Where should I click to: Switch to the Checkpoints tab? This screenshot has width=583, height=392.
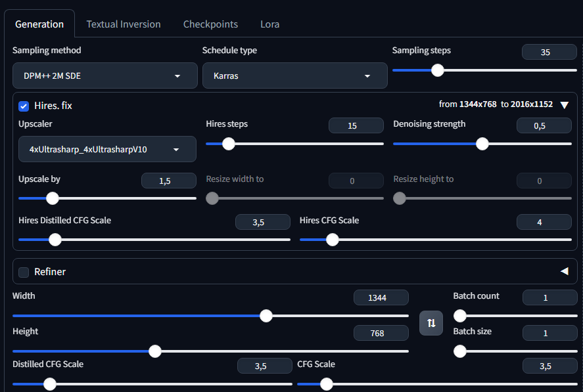pyautogui.click(x=210, y=24)
